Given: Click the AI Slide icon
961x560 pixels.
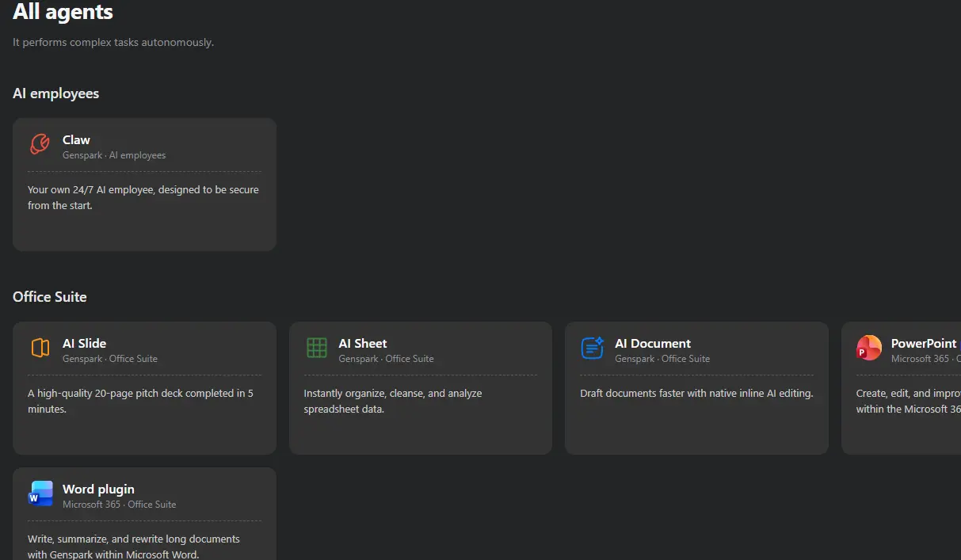Looking at the screenshot, I should (x=40, y=348).
